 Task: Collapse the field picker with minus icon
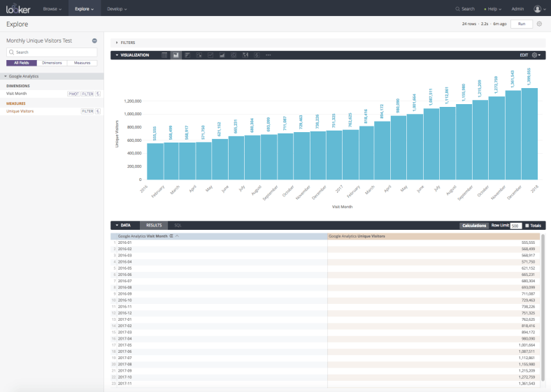tap(94, 41)
